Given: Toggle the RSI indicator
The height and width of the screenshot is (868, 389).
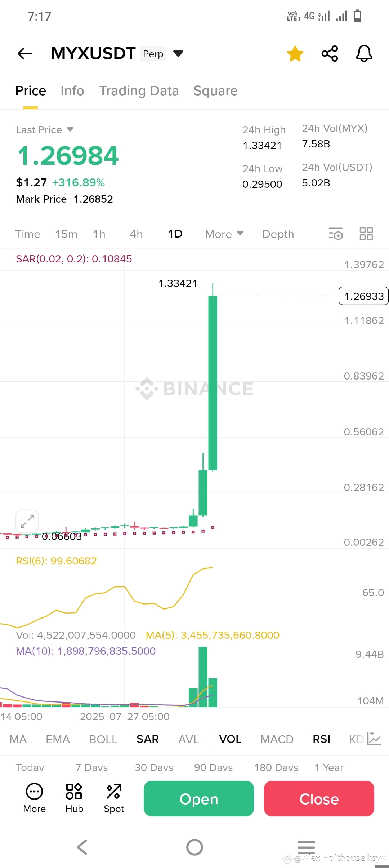Looking at the screenshot, I should click(321, 739).
